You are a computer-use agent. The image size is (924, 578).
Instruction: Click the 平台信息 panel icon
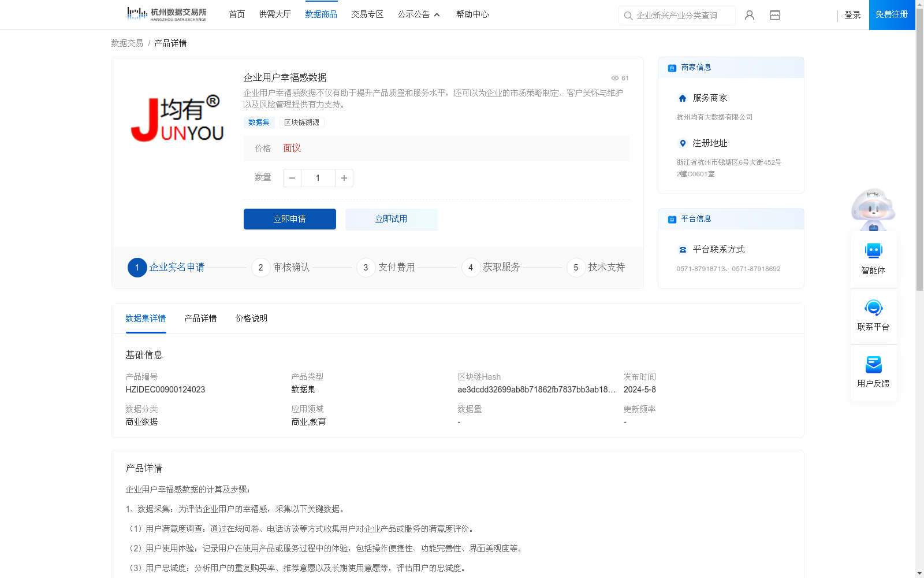[672, 219]
